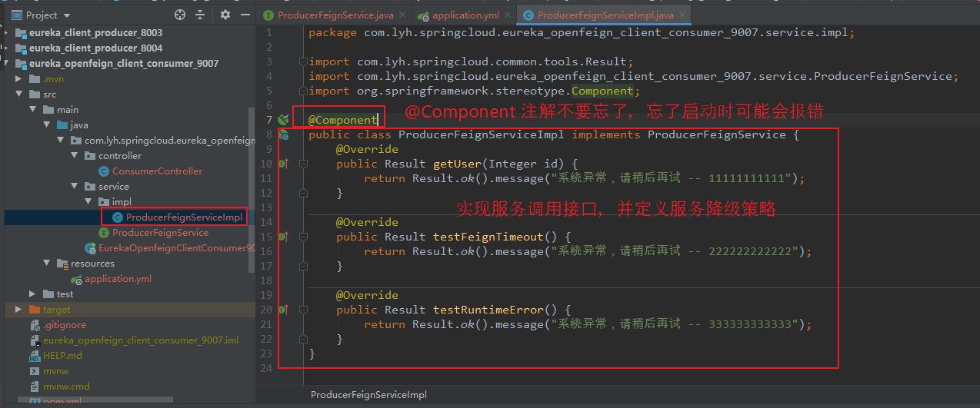
Task: Expand eureka_client_producer_8003 module
Action: click(8, 33)
